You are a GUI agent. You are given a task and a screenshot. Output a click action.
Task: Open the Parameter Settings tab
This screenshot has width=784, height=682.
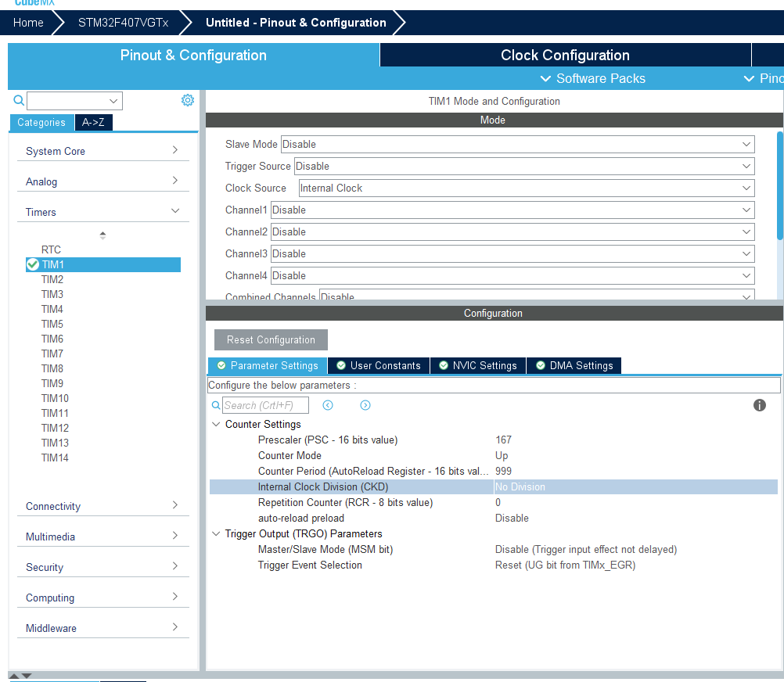pos(268,366)
